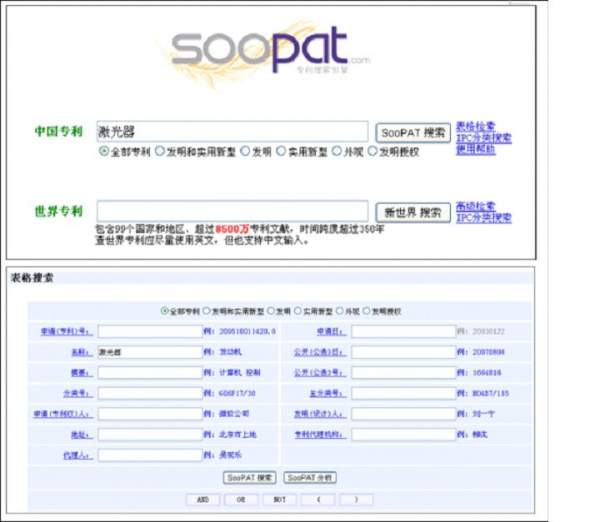Insert the AND operator button
Viewport: 600px width, 522px height.
coord(203,499)
